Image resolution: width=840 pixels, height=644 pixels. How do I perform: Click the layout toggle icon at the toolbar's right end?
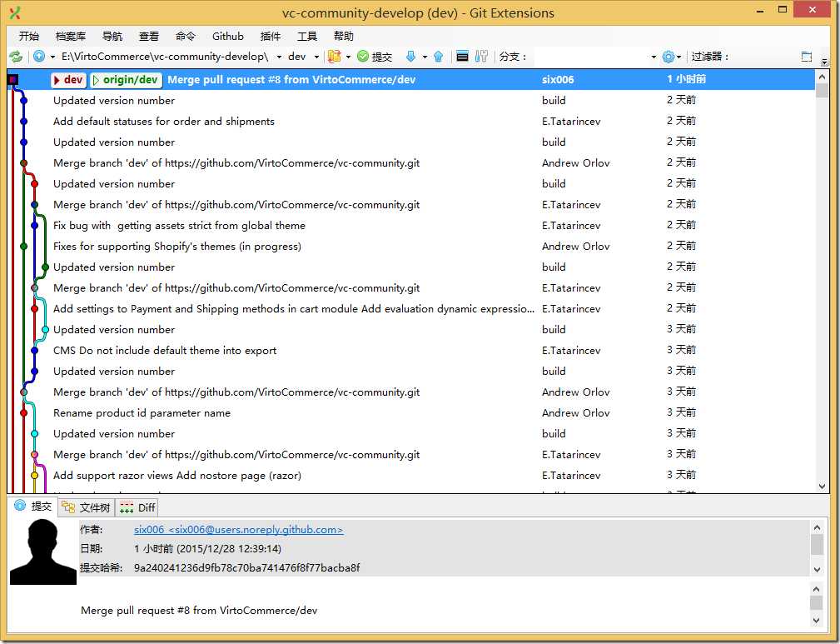tap(806, 57)
